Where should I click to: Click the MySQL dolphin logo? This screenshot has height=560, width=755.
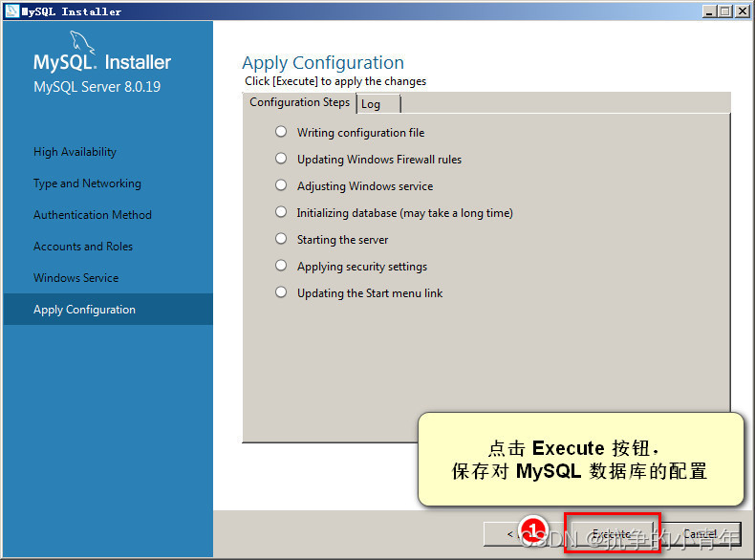point(82,41)
